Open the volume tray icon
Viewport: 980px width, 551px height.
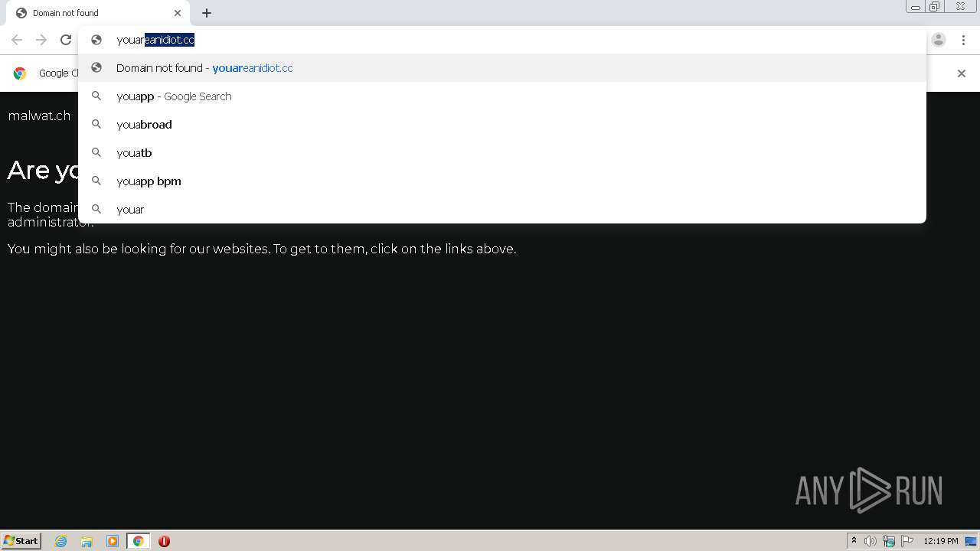tap(871, 541)
